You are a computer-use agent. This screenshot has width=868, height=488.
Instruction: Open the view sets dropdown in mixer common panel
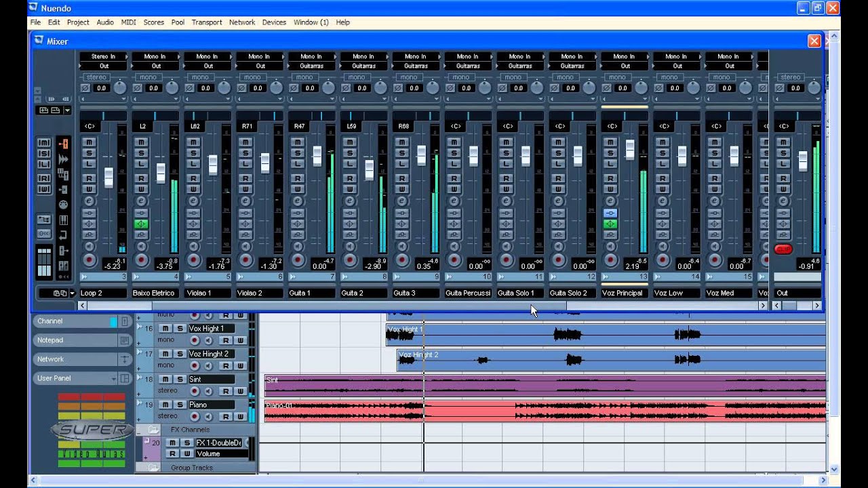tap(67, 110)
